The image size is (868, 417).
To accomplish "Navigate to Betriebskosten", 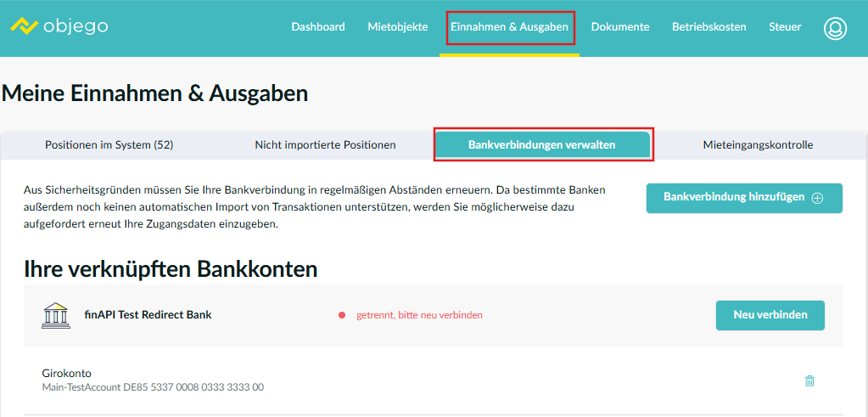I will (x=708, y=27).
